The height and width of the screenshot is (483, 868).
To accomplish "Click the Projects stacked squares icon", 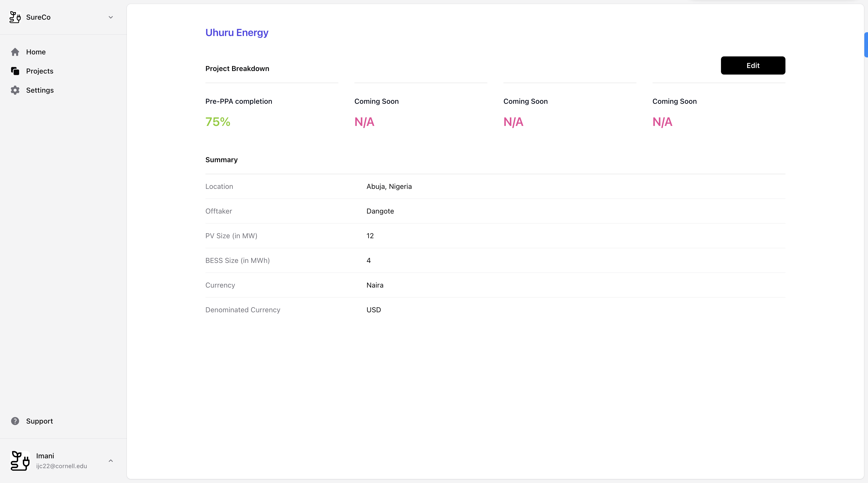I will (x=15, y=71).
